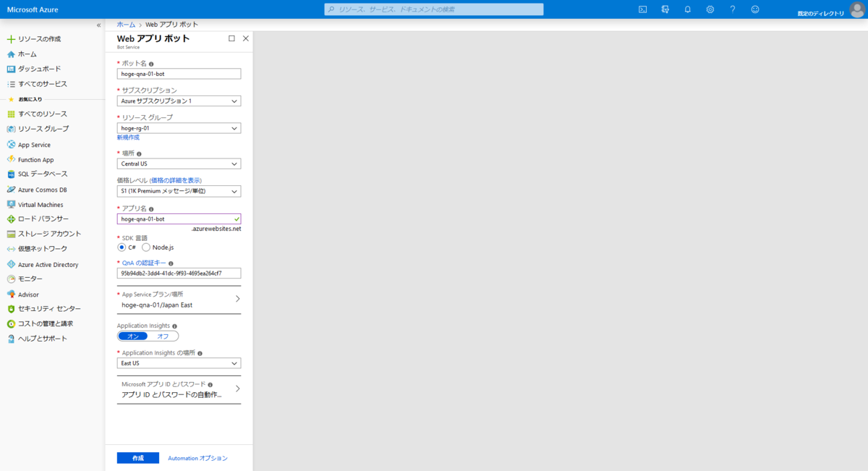Click the Storage Account icon

pos(11,234)
